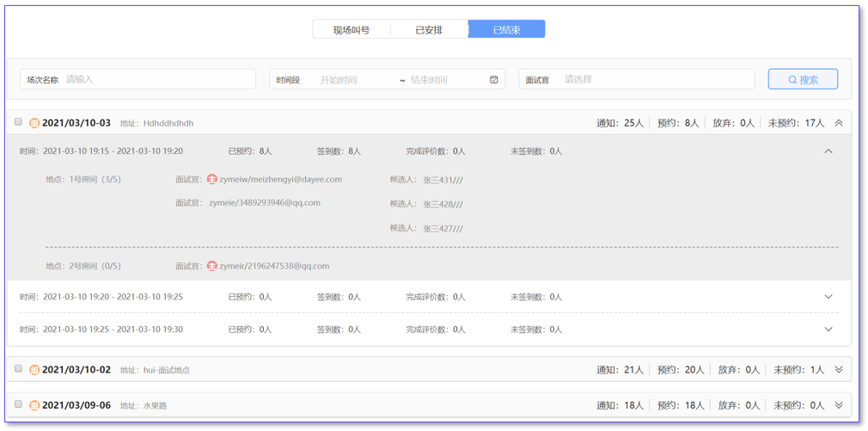868x431 pixels.
Task: Collapse the 19:15 - 19:20 time slot
Action: click(828, 151)
